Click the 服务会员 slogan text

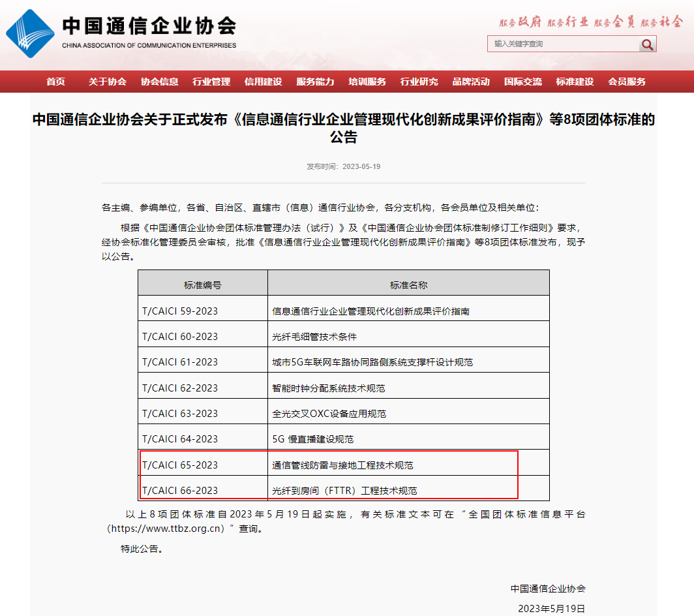[x=614, y=22]
